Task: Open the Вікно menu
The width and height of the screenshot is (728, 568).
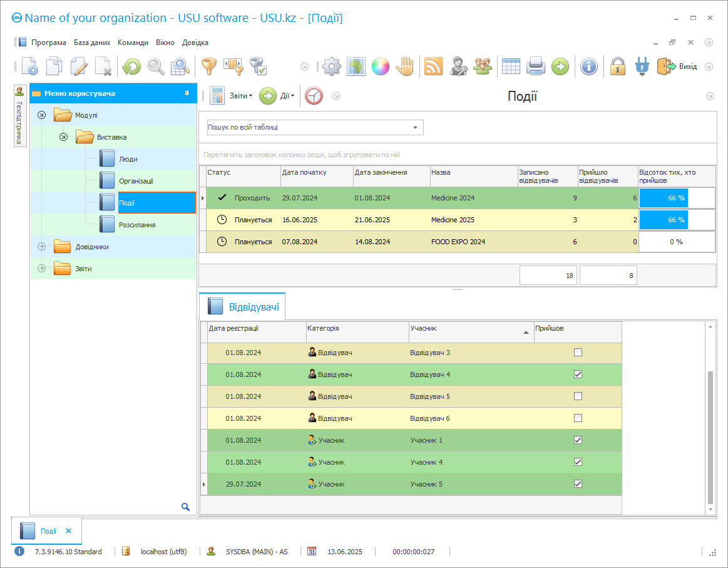Action: tap(165, 42)
